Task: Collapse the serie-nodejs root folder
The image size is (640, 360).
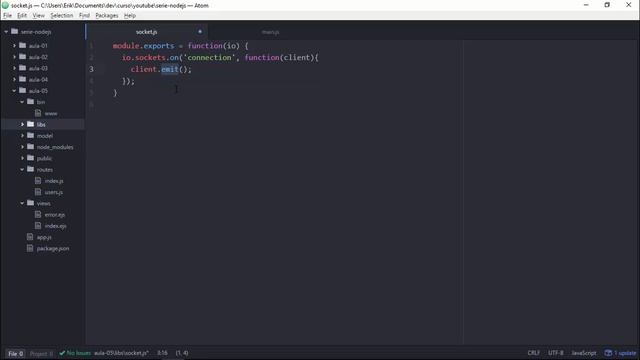Action: [x=6, y=31]
